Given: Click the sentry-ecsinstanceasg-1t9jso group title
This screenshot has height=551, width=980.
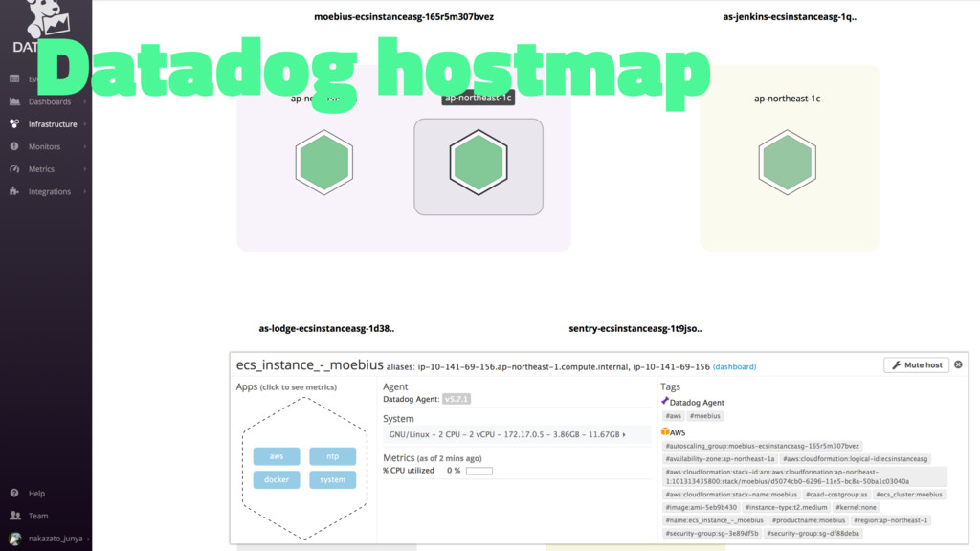Looking at the screenshot, I should pos(635,329).
